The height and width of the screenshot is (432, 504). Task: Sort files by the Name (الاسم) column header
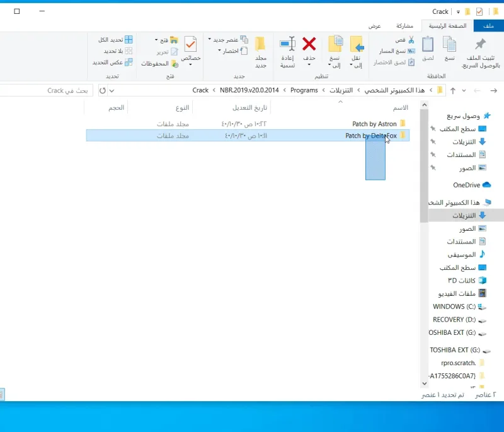(x=400, y=108)
